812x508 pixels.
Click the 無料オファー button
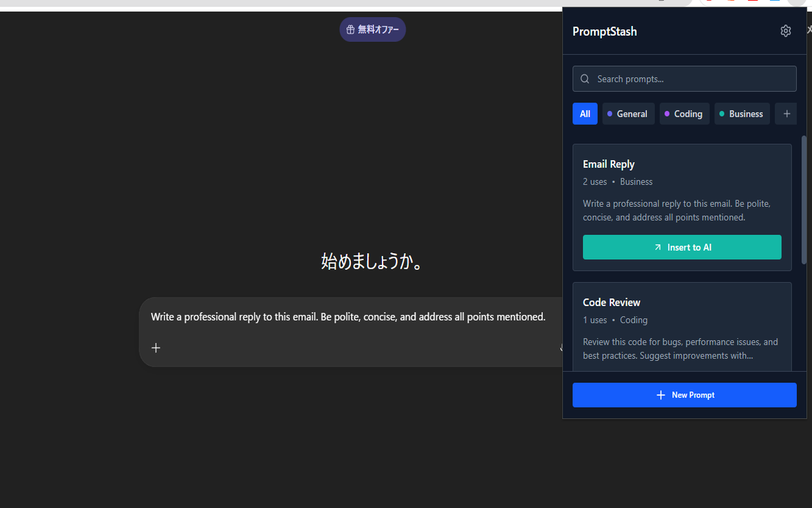click(372, 29)
